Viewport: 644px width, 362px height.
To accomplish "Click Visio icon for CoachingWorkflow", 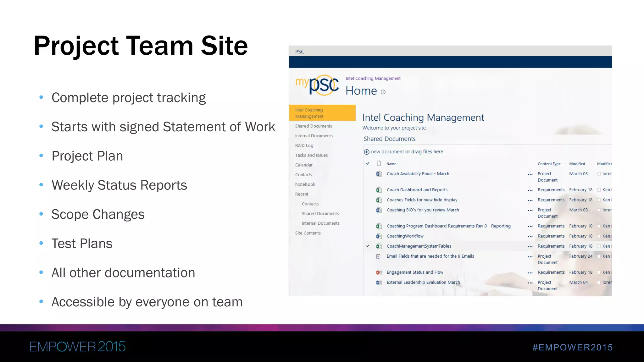I will 379,236.
